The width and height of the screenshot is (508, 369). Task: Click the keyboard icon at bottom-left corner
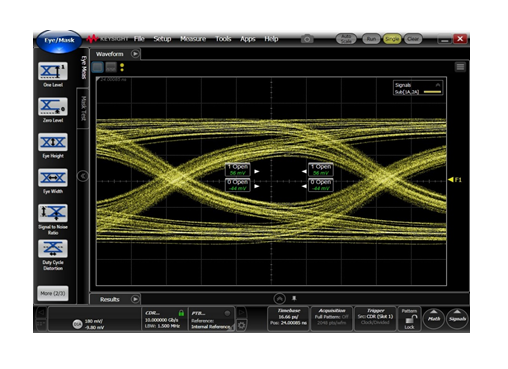(x=41, y=324)
